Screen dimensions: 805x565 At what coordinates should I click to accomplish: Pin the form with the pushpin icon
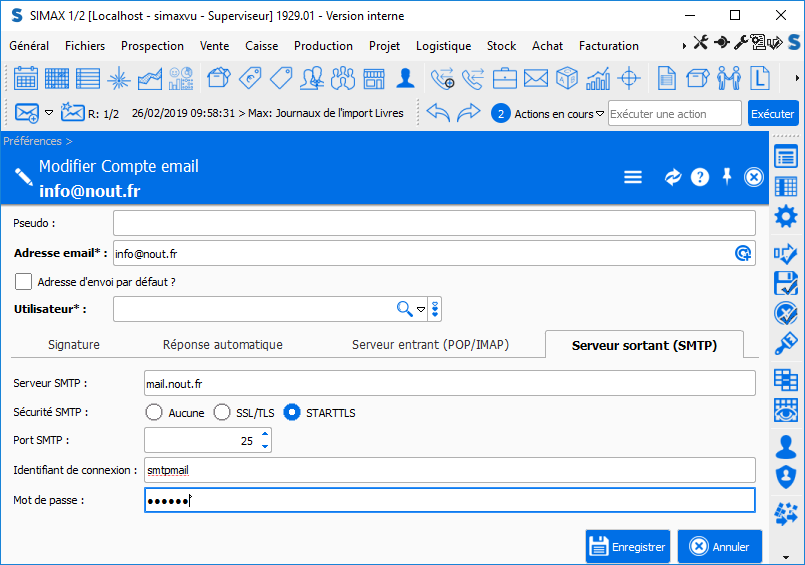click(727, 177)
